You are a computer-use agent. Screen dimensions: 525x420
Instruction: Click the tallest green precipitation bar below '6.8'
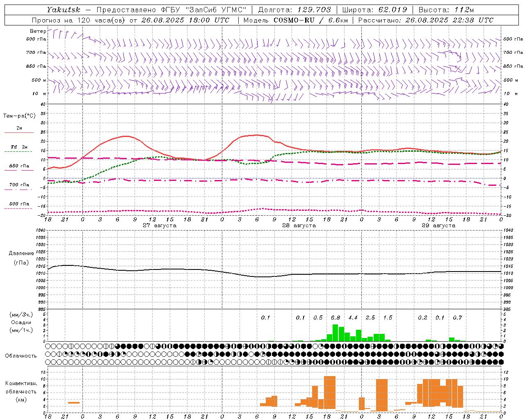pos(335,333)
